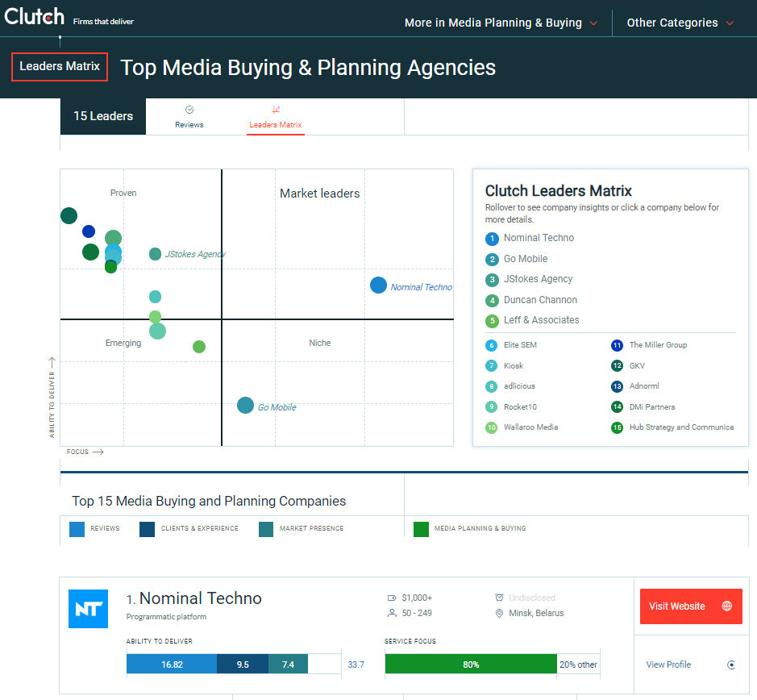Click "Elite SEM" in the leaders list
The image size is (757, 700).
click(x=521, y=345)
